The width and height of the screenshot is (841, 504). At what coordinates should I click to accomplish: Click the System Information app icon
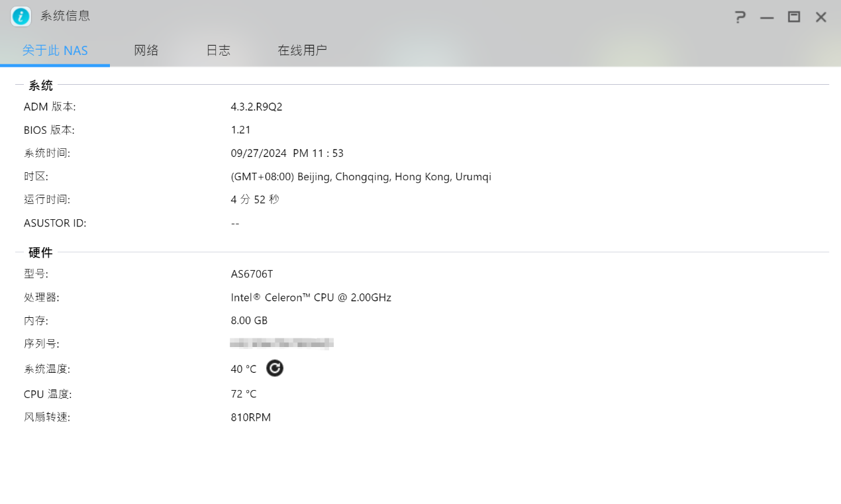pos(21,17)
